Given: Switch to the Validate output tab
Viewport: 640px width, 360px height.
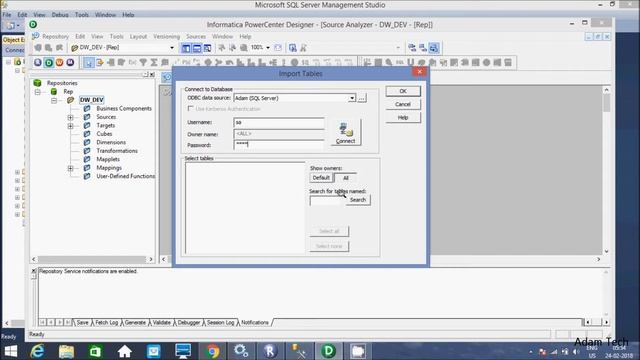Looking at the screenshot, I should coord(162,322).
